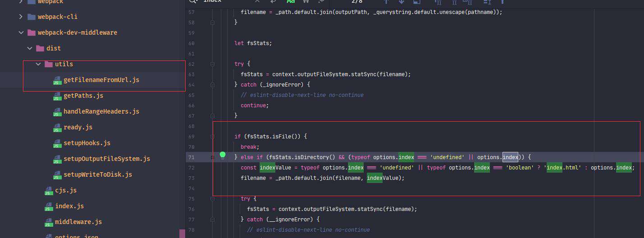Collapse the if block at line 69
This screenshot has height=238, width=644.
coord(212,136)
